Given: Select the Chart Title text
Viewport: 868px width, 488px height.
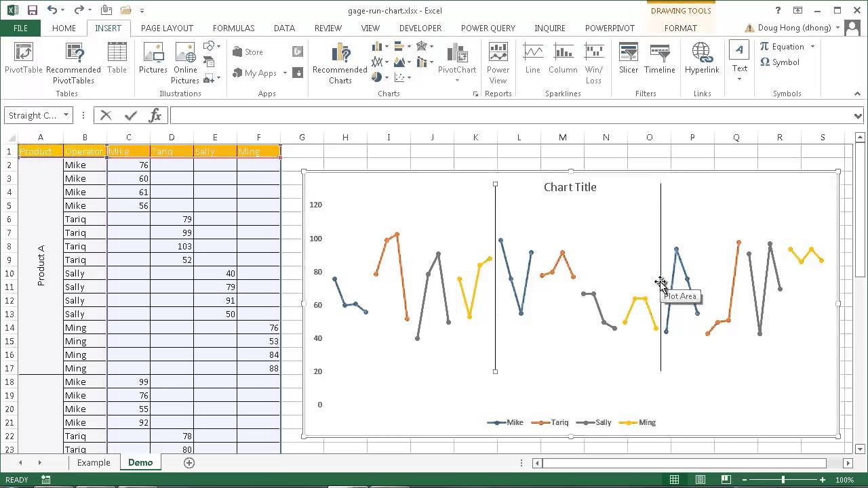Looking at the screenshot, I should [x=570, y=187].
